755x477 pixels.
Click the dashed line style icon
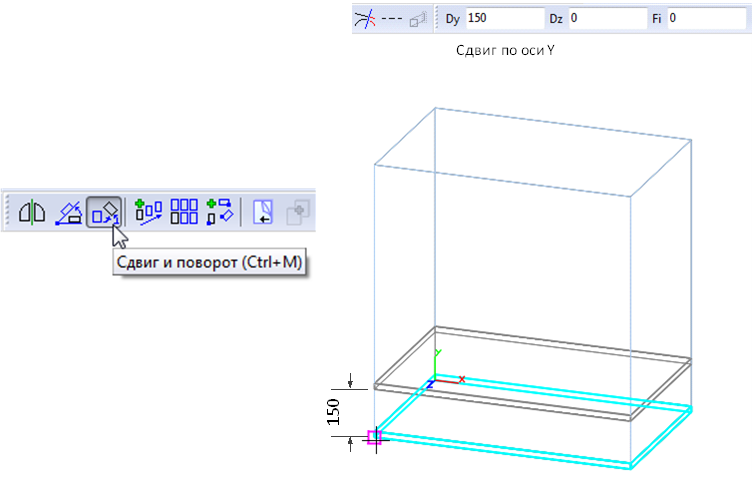coord(391,19)
